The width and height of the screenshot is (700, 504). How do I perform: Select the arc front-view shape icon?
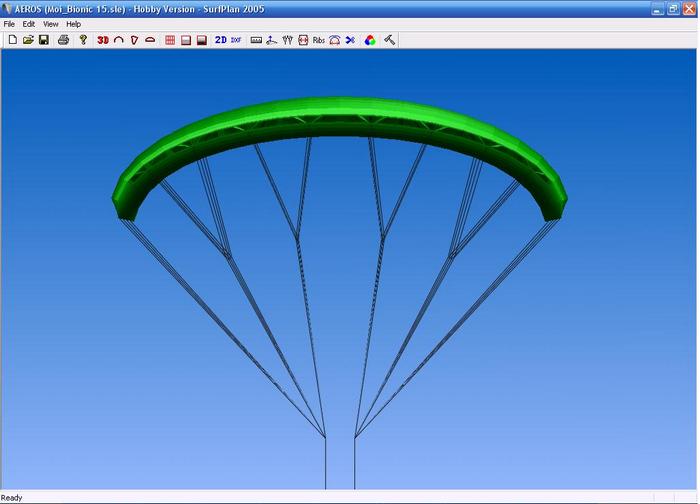pyautogui.click(x=118, y=40)
